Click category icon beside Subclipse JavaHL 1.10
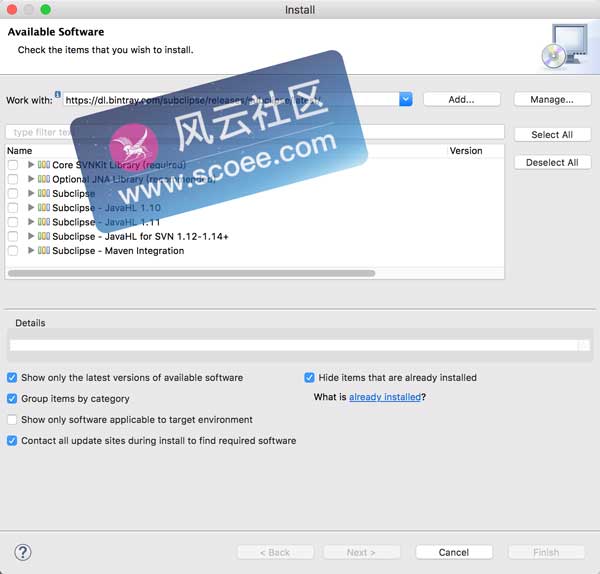 (x=44, y=208)
